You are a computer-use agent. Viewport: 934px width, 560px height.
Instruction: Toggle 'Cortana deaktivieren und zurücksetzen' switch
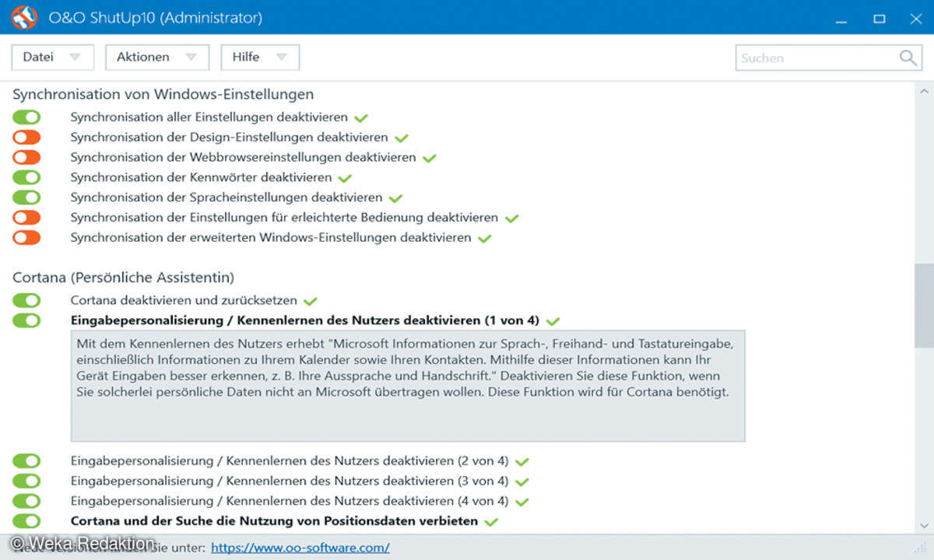coord(26,300)
